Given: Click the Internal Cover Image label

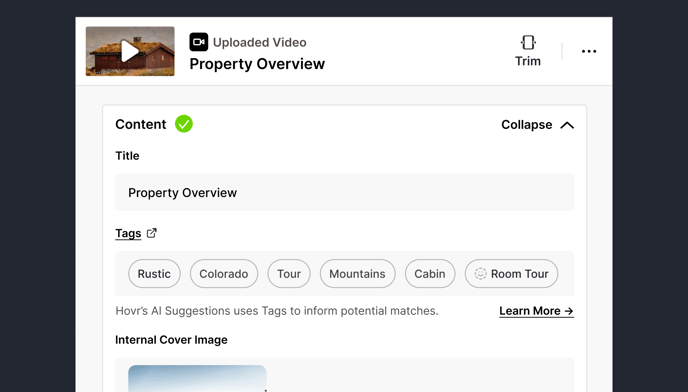Looking at the screenshot, I should coord(172,340).
